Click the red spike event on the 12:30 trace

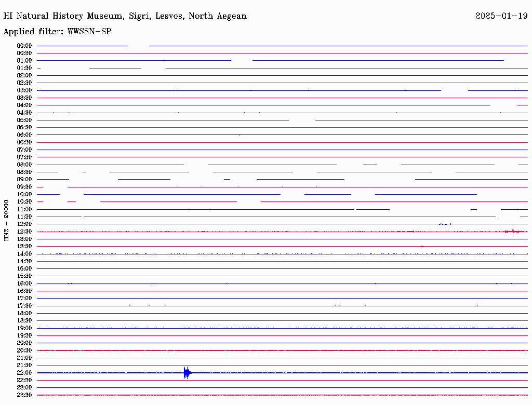tap(513, 232)
